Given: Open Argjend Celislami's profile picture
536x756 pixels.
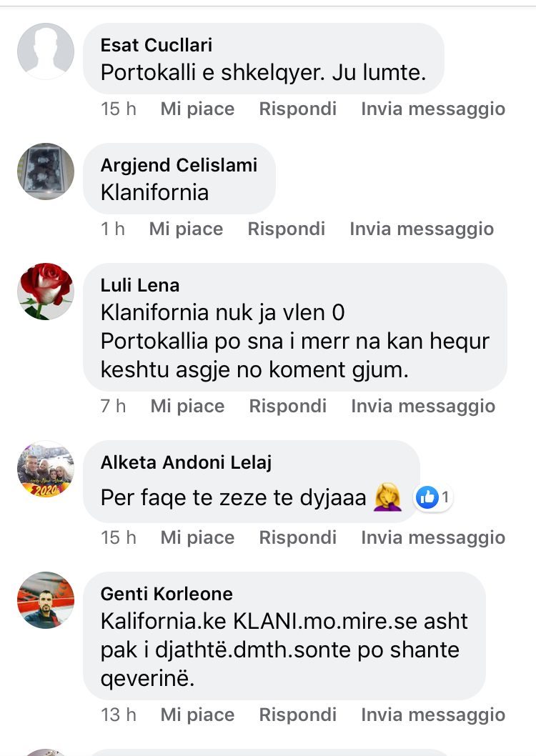Looking at the screenshot, I should 46,171.
